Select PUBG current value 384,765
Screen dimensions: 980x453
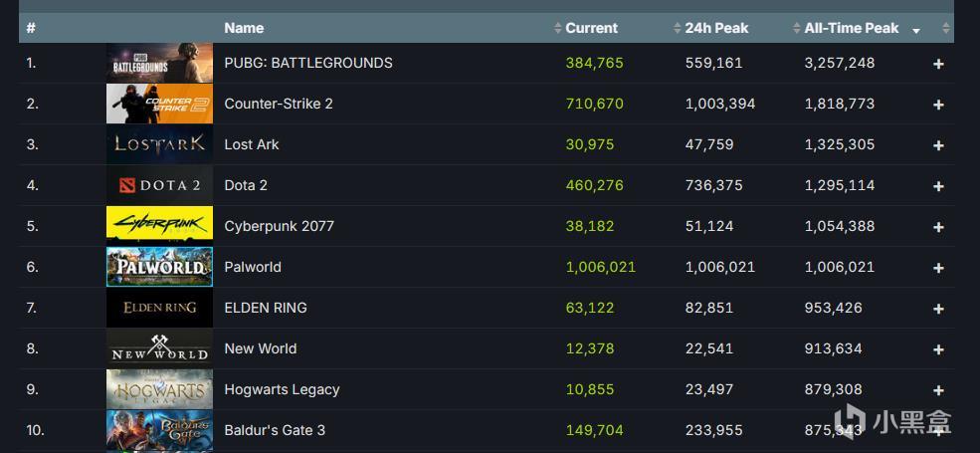click(594, 63)
